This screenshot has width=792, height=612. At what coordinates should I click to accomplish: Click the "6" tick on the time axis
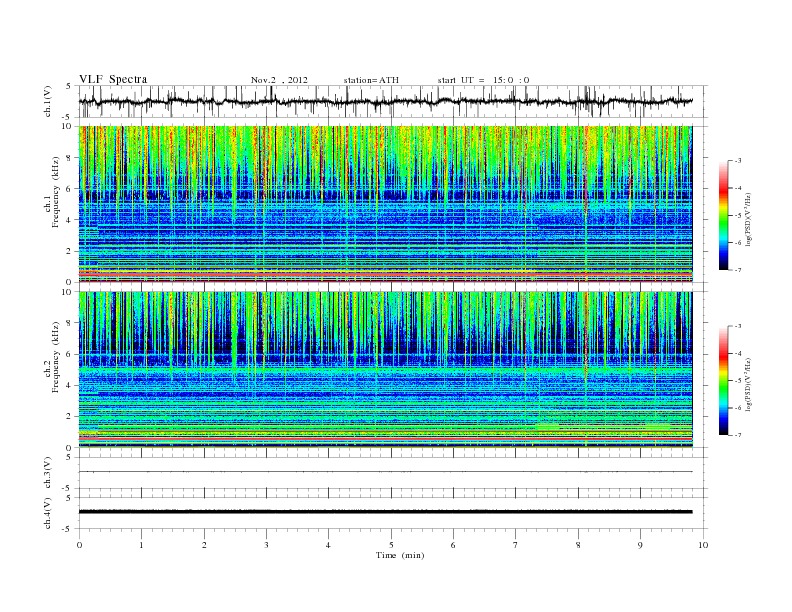[x=453, y=545]
